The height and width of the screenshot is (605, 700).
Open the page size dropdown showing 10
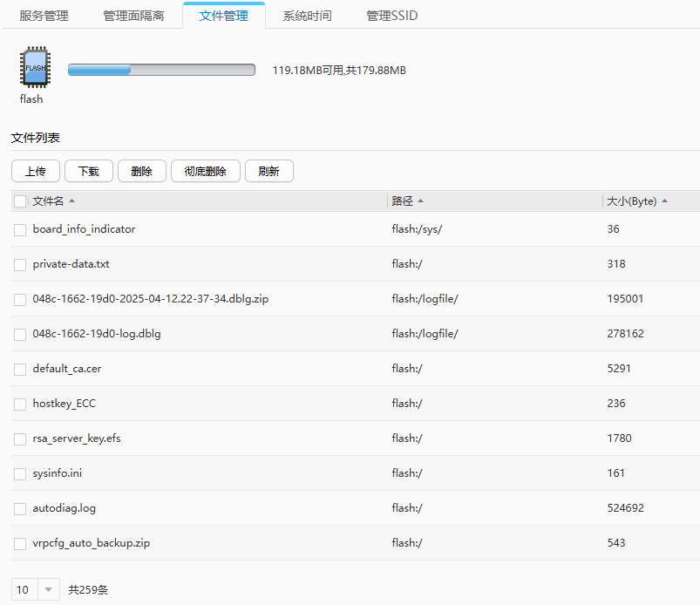(36, 590)
